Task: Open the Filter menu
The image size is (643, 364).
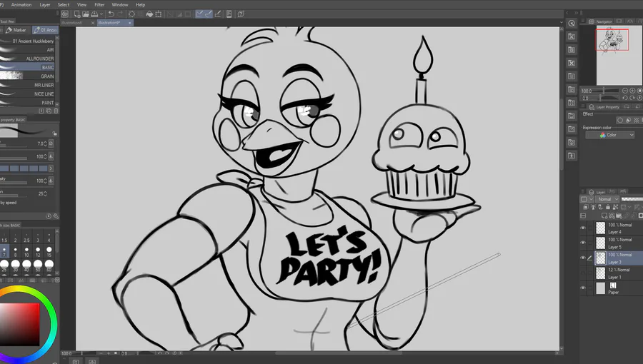Action: tap(99, 4)
